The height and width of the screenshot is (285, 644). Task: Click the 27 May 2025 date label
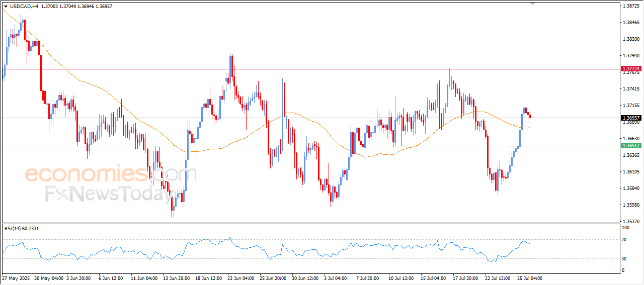16,278
